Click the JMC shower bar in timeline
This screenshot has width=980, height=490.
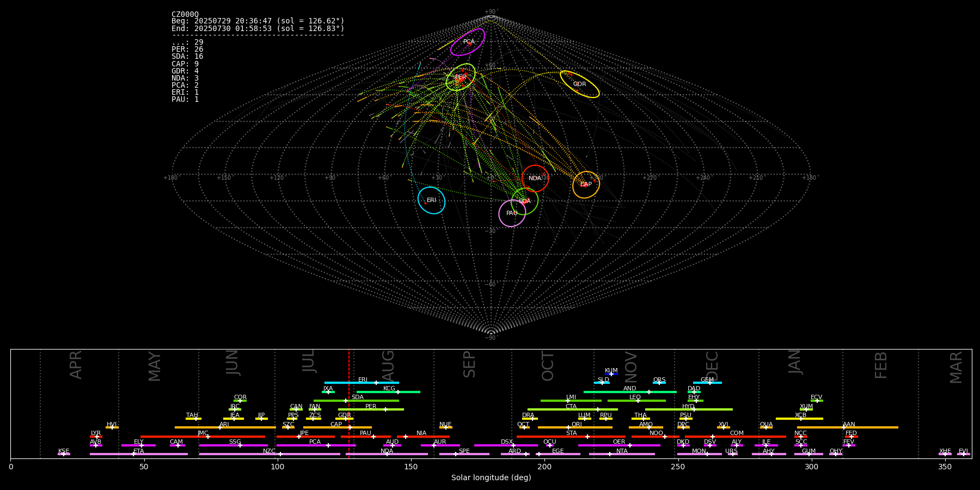coord(203,437)
